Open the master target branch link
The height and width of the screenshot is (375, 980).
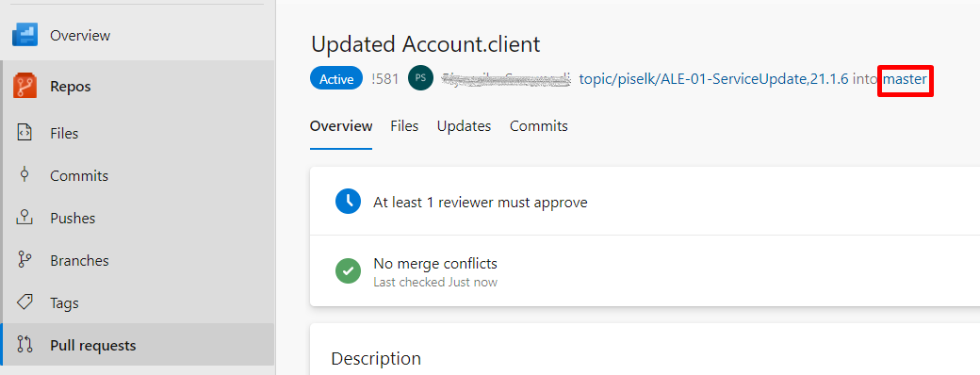click(905, 79)
